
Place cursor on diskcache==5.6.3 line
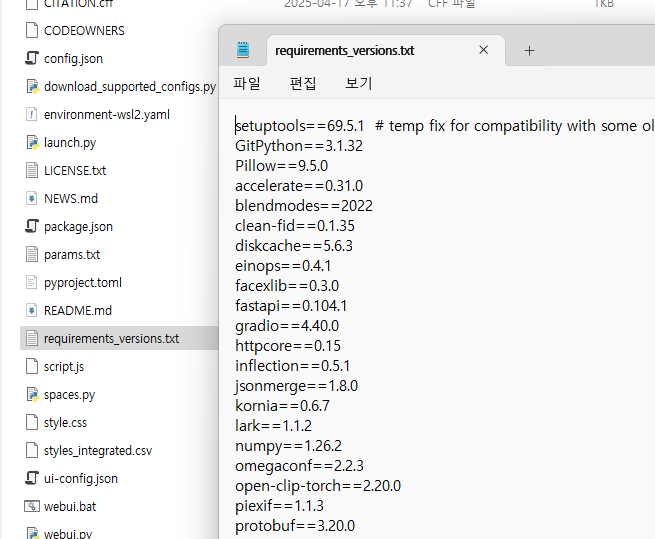tap(294, 246)
